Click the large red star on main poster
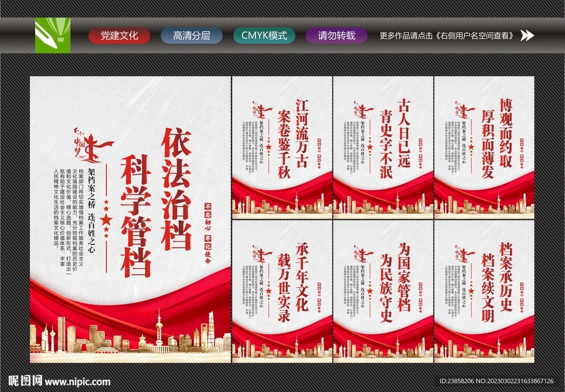 click(106, 219)
